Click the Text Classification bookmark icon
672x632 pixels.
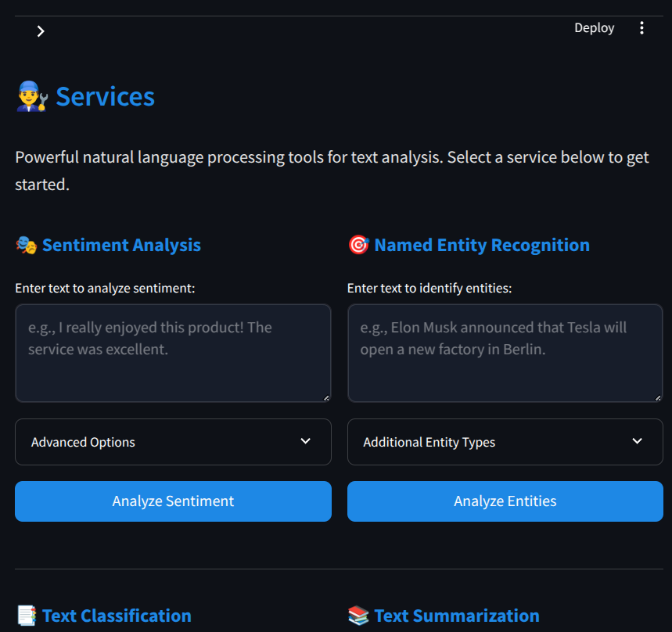26,616
